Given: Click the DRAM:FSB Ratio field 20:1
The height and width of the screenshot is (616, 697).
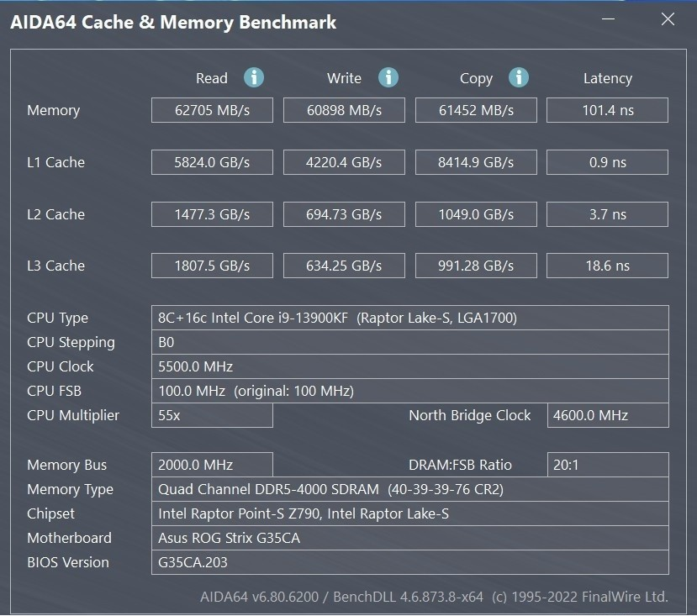Looking at the screenshot, I should click(608, 465).
